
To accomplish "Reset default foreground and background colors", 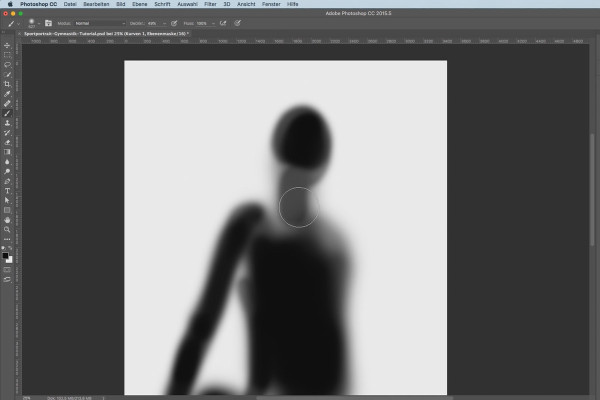I will 3,248.
